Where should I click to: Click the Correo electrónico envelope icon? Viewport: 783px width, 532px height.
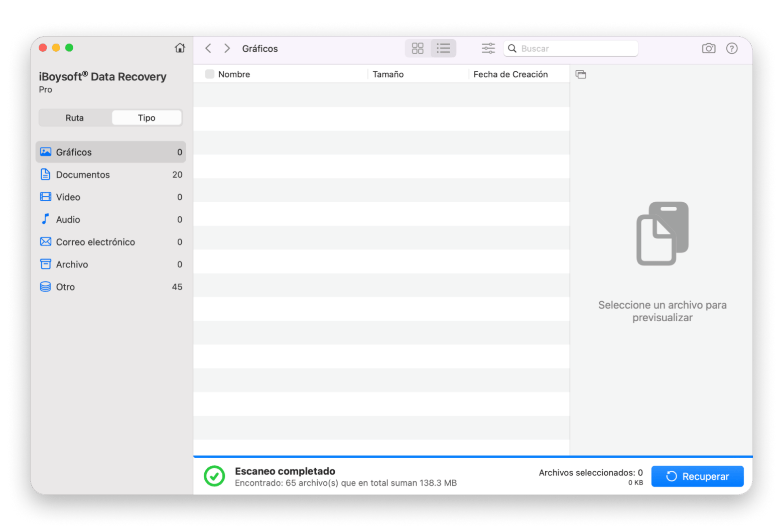(46, 241)
